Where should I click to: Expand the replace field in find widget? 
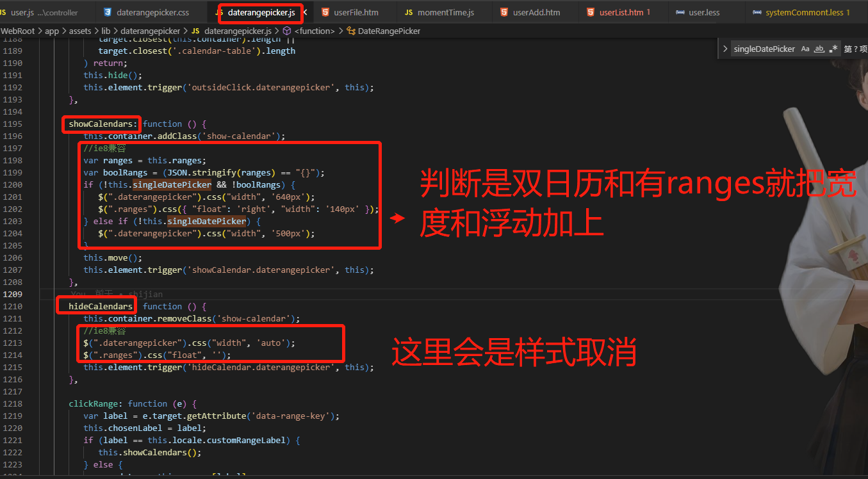pos(725,49)
